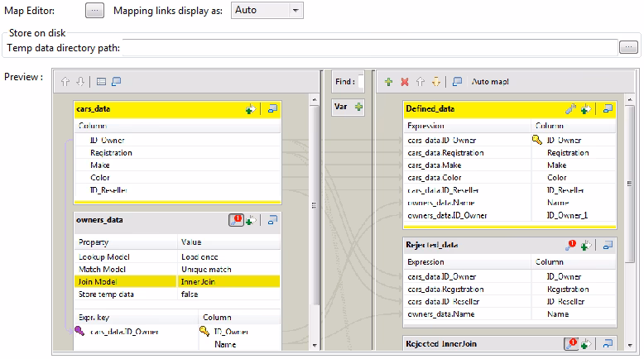Browse for the temp data directory path
644x359 pixels.
click(x=628, y=47)
